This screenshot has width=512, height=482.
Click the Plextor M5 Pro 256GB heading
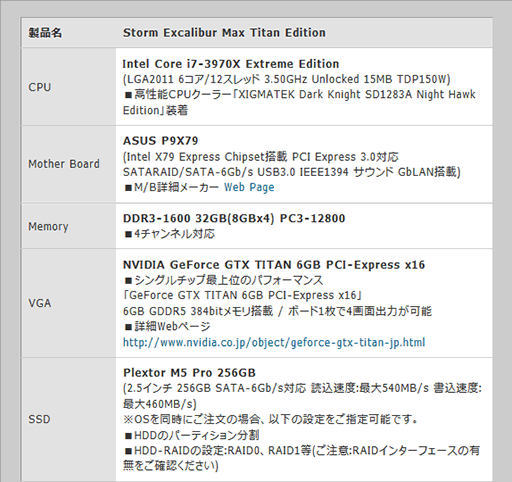[189, 372]
